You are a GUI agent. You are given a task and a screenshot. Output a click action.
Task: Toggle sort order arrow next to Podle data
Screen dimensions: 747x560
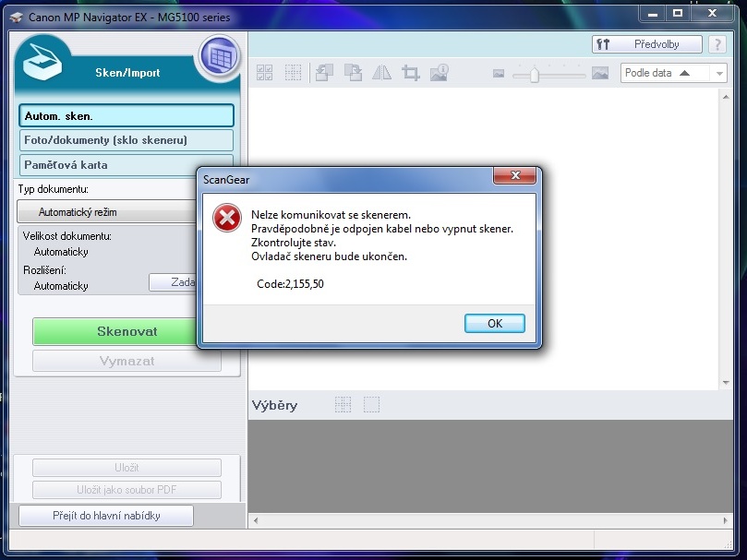[684, 73]
